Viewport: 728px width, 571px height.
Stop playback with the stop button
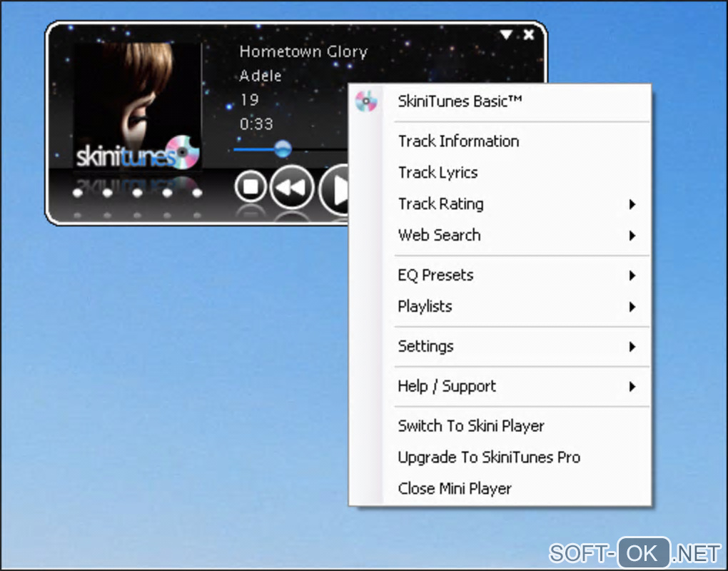tap(251, 186)
